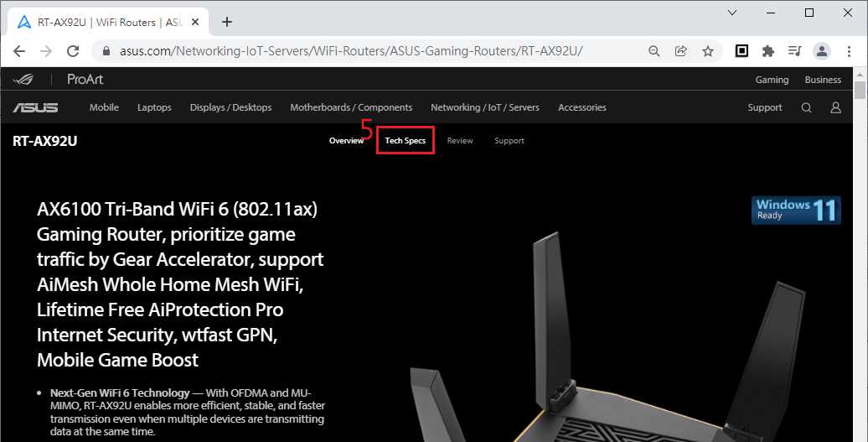The height and width of the screenshot is (442, 868).
Task: Open the Laptops menu
Action: pos(154,107)
